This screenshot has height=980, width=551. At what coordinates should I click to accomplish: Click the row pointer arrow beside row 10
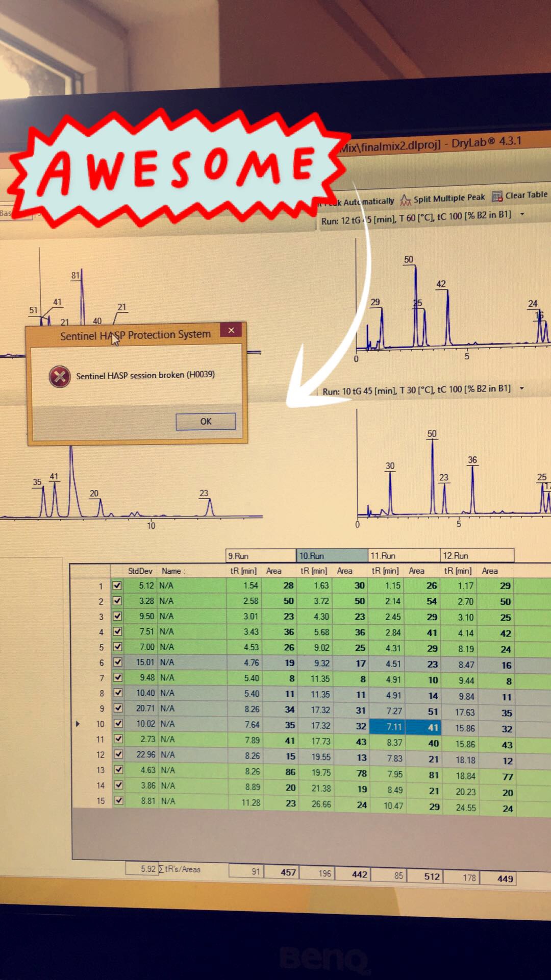coord(78,724)
